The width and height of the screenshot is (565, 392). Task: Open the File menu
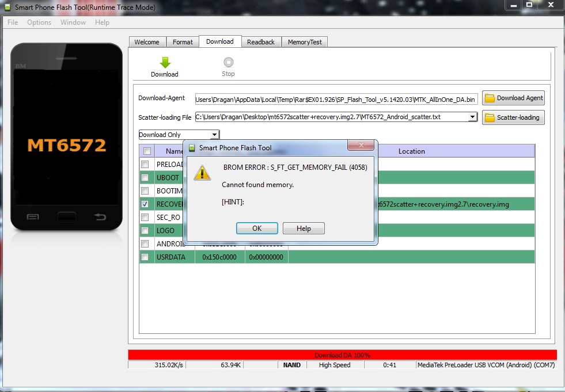click(13, 22)
